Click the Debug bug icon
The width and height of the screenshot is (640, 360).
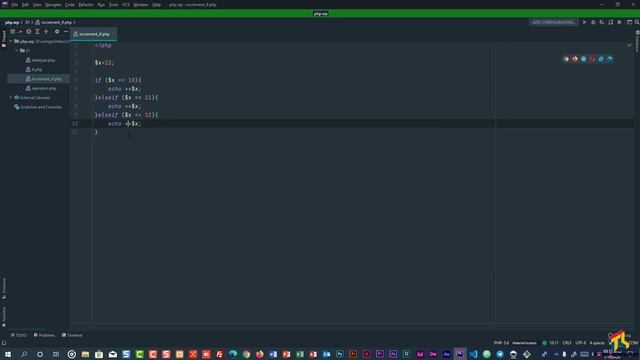(593, 22)
